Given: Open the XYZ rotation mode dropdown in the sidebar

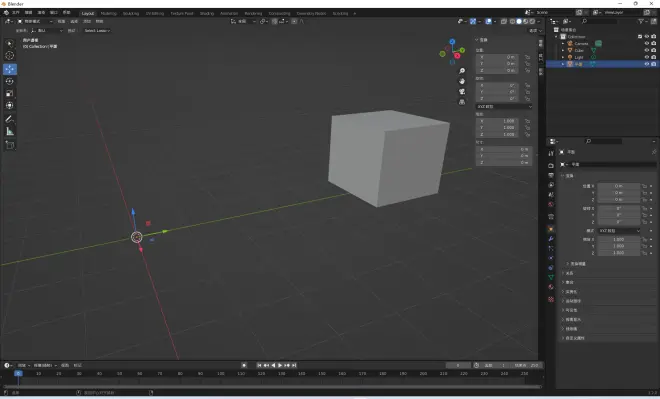Looking at the screenshot, I should (x=504, y=106).
